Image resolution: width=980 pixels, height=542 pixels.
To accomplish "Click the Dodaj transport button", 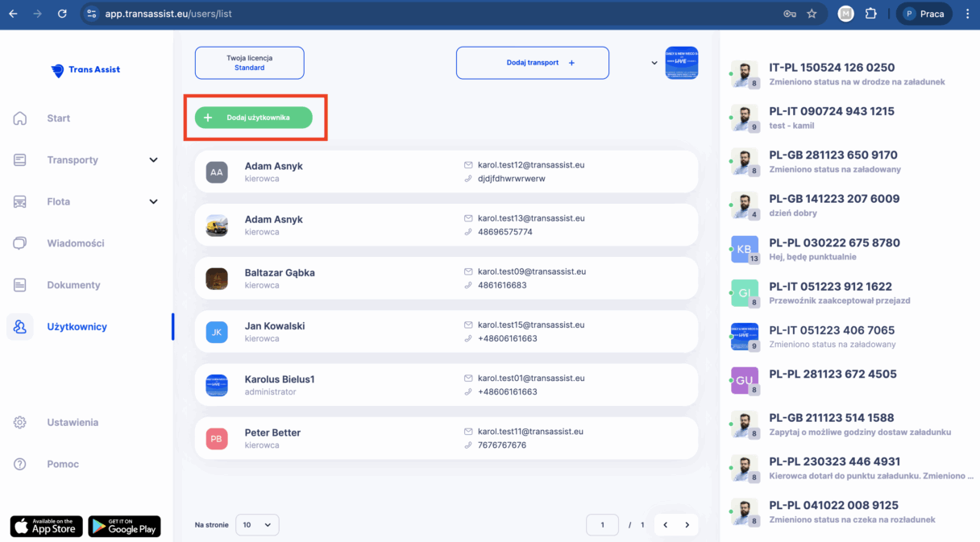I will coord(532,63).
